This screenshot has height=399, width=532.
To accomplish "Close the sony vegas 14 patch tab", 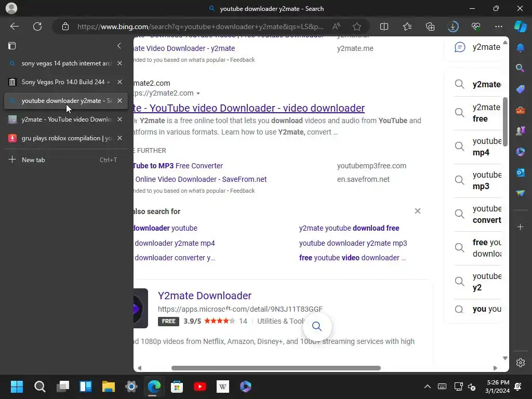I will coord(120,63).
